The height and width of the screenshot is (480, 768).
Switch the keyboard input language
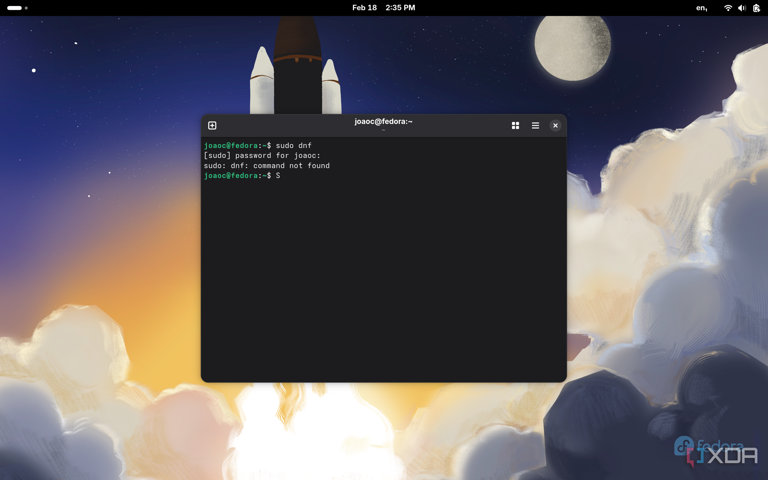(x=702, y=8)
